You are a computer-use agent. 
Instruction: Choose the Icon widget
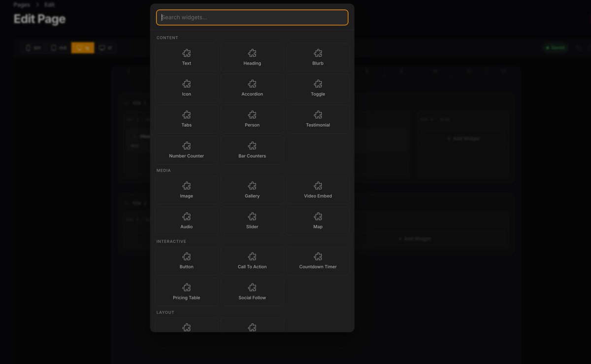coord(187,88)
